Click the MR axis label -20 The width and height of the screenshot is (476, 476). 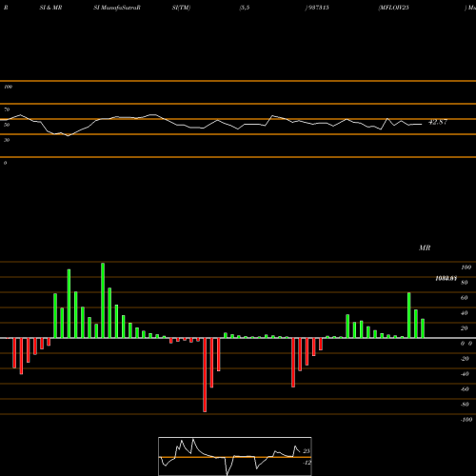point(465,359)
